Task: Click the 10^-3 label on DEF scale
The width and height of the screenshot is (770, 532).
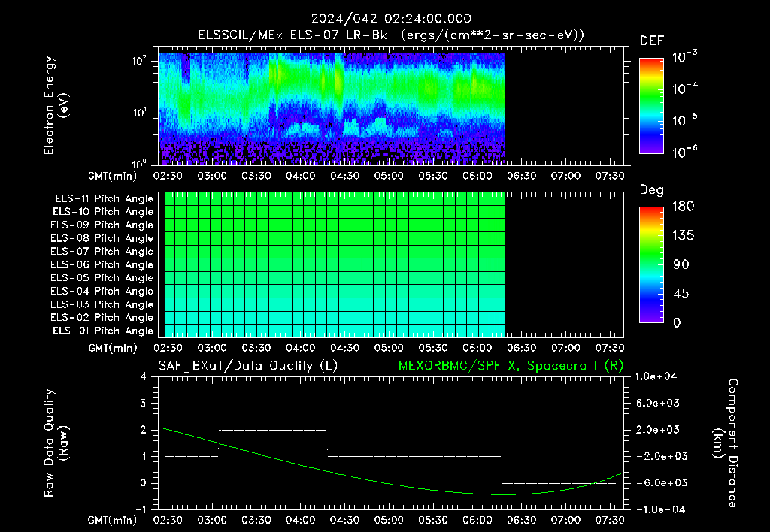Action: [685, 57]
